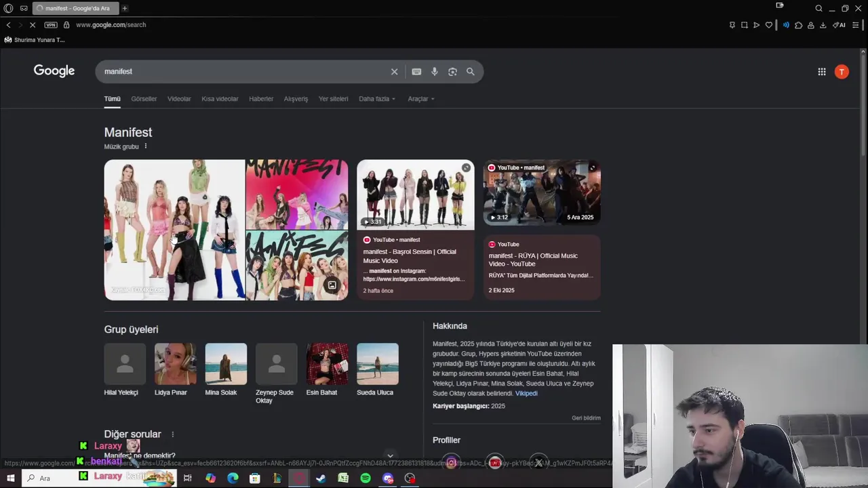Clear the search box with the X icon

pyautogui.click(x=394, y=71)
